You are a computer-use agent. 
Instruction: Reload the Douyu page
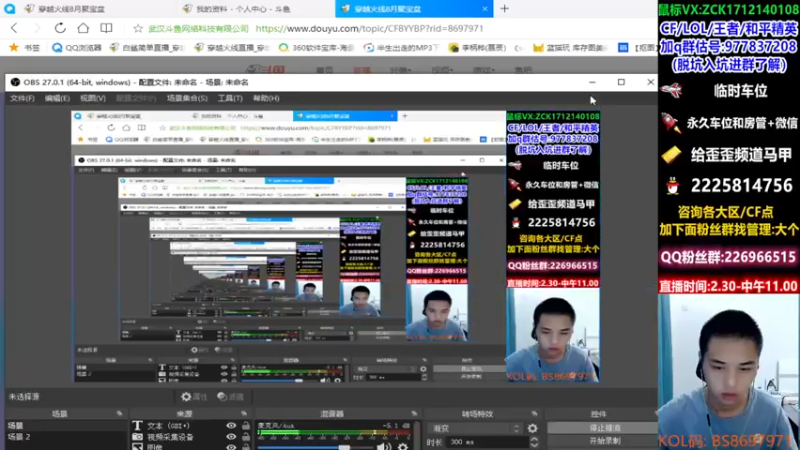click(60, 28)
